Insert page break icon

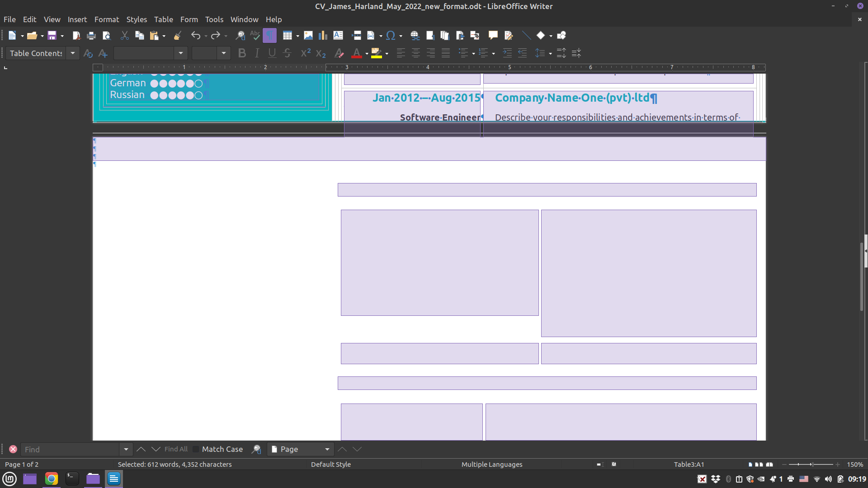[356, 35]
